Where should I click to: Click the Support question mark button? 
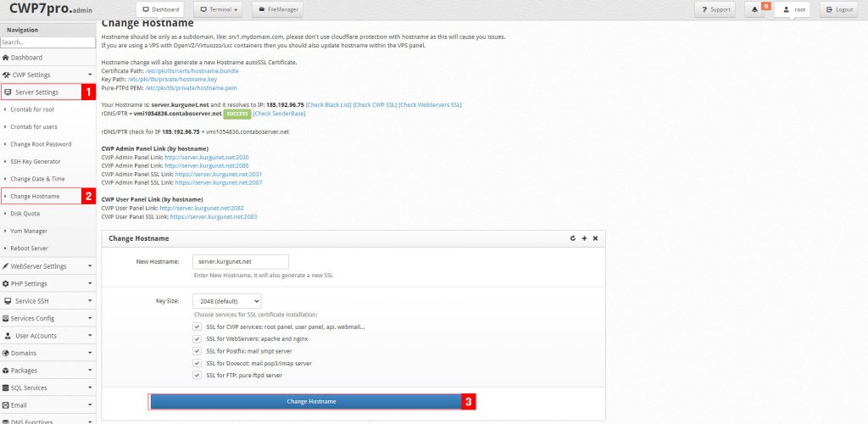[715, 10]
